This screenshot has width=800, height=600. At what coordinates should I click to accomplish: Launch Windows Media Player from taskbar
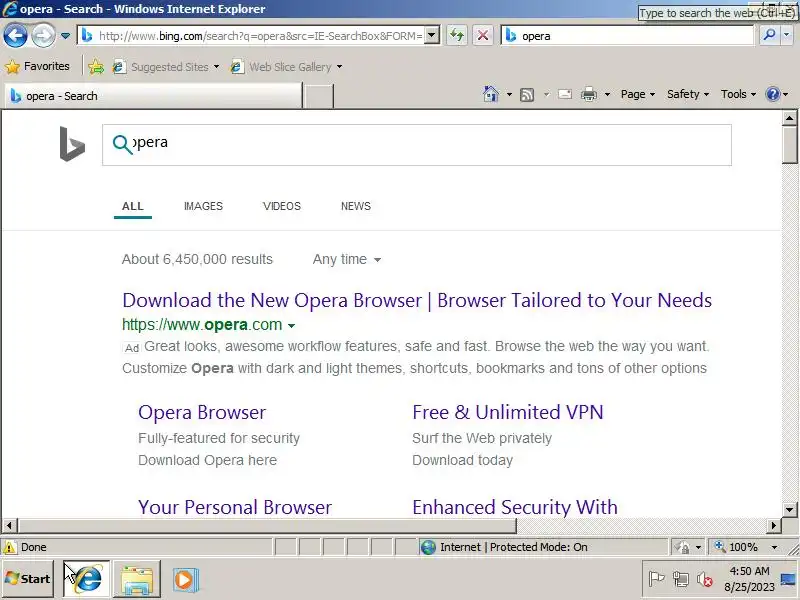coord(185,580)
